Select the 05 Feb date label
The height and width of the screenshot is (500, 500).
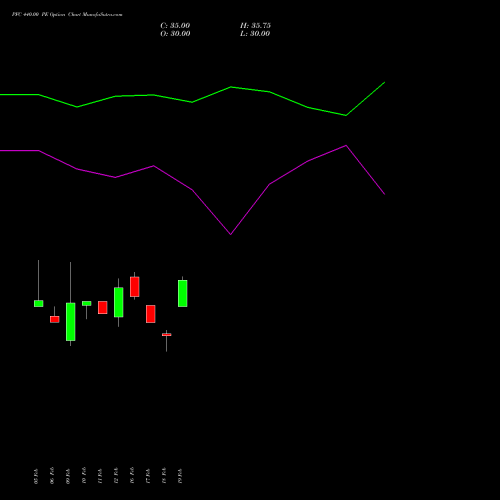pos(36,476)
